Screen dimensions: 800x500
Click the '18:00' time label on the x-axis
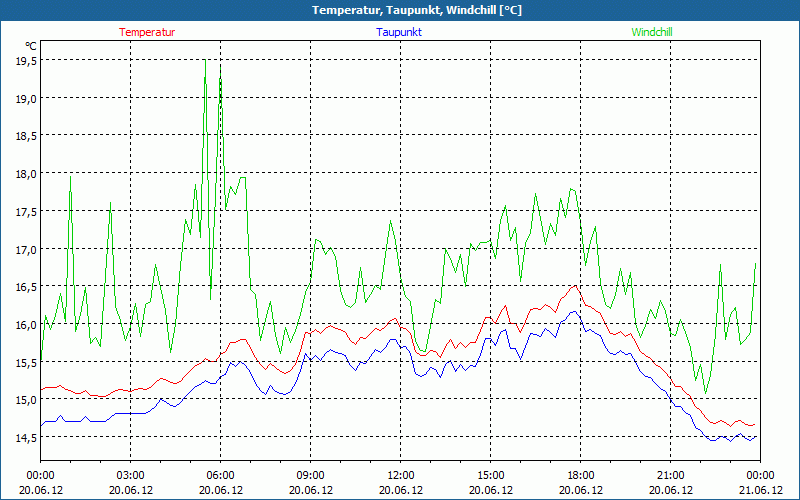(x=581, y=476)
